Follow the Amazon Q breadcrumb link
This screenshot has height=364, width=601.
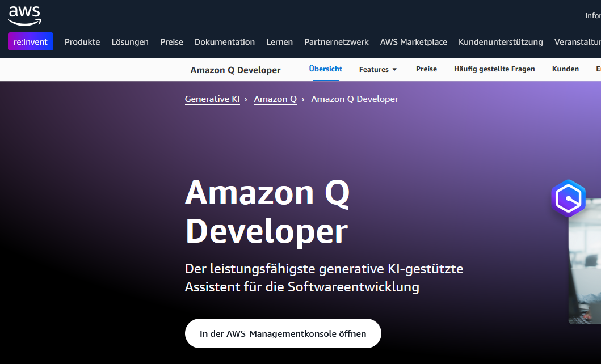[x=275, y=99]
